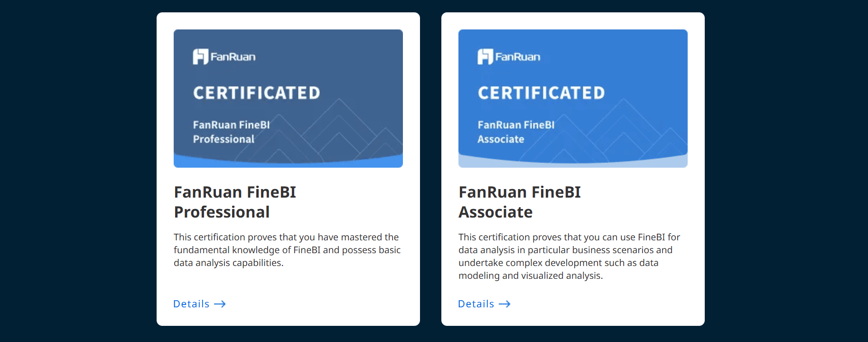This screenshot has width=868, height=342.
Task: Click the arrow icon beside Details for Associate
Action: click(504, 304)
